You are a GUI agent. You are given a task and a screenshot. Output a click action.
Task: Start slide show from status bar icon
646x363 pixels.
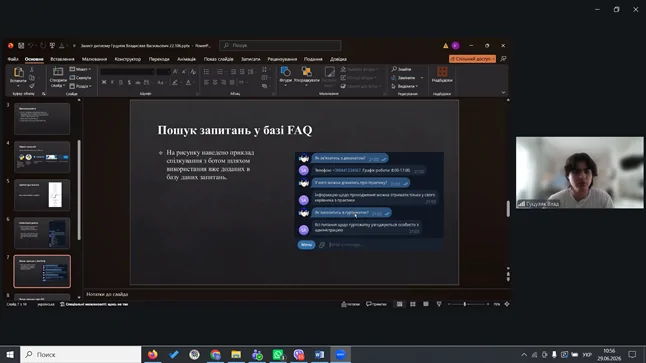click(439, 304)
